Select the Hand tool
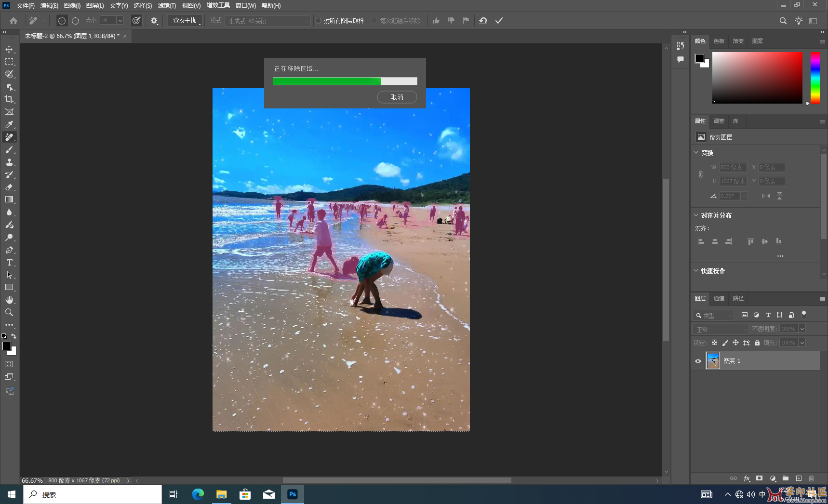The width and height of the screenshot is (828, 504). [x=9, y=300]
